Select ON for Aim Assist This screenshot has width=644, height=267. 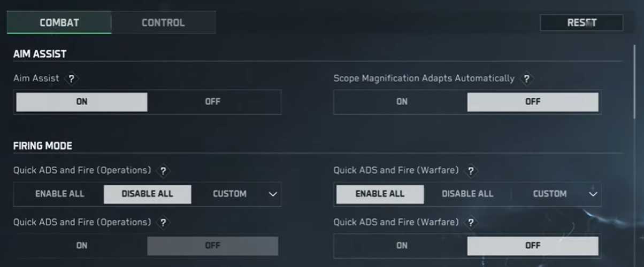click(82, 102)
